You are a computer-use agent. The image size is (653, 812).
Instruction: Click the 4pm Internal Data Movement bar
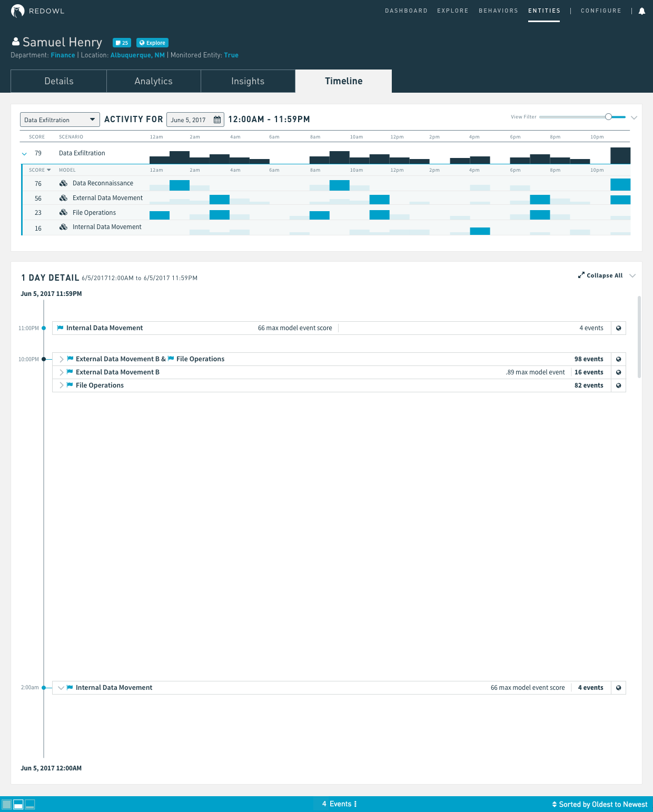pyautogui.click(x=480, y=231)
